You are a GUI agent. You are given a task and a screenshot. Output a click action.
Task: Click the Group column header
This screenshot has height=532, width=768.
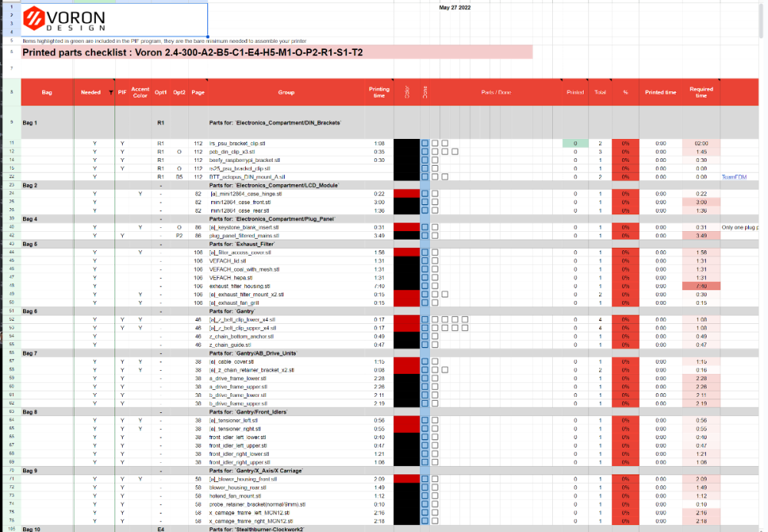286,92
